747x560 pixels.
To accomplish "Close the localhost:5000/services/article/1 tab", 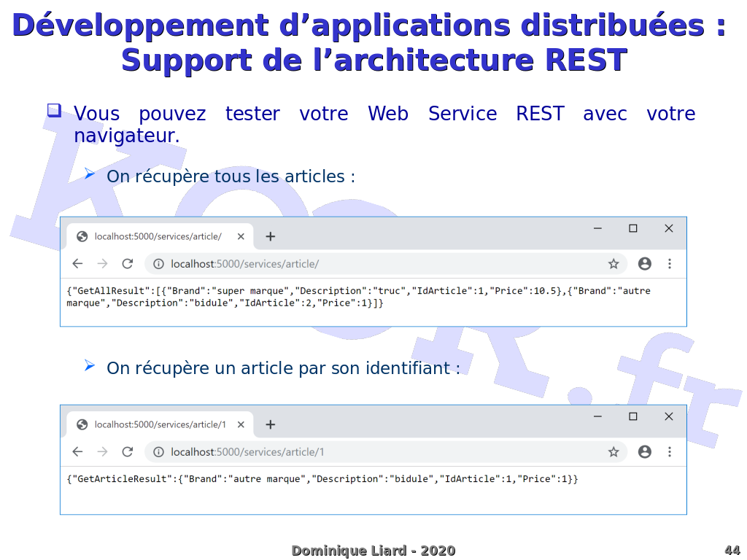I will pyautogui.click(x=241, y=424).
